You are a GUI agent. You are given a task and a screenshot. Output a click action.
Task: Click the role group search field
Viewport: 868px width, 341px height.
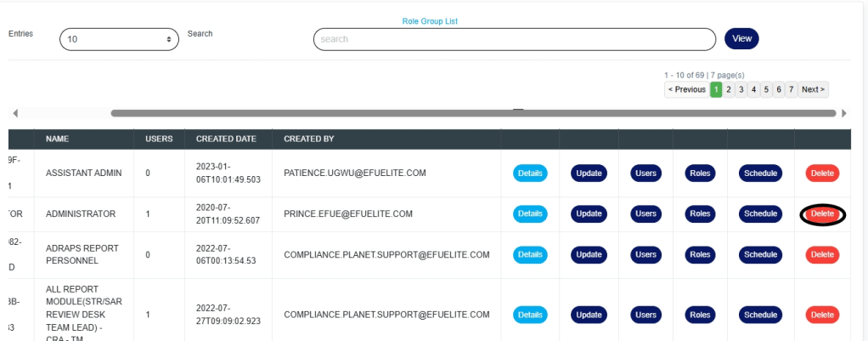[x=514, y=39]
